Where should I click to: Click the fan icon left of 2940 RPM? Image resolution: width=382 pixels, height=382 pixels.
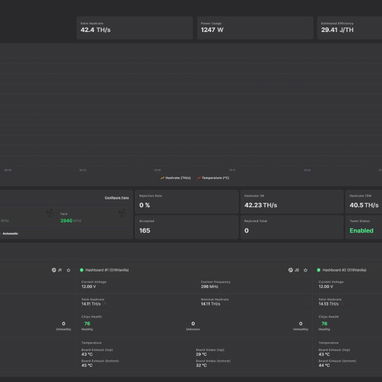(50, 213)
